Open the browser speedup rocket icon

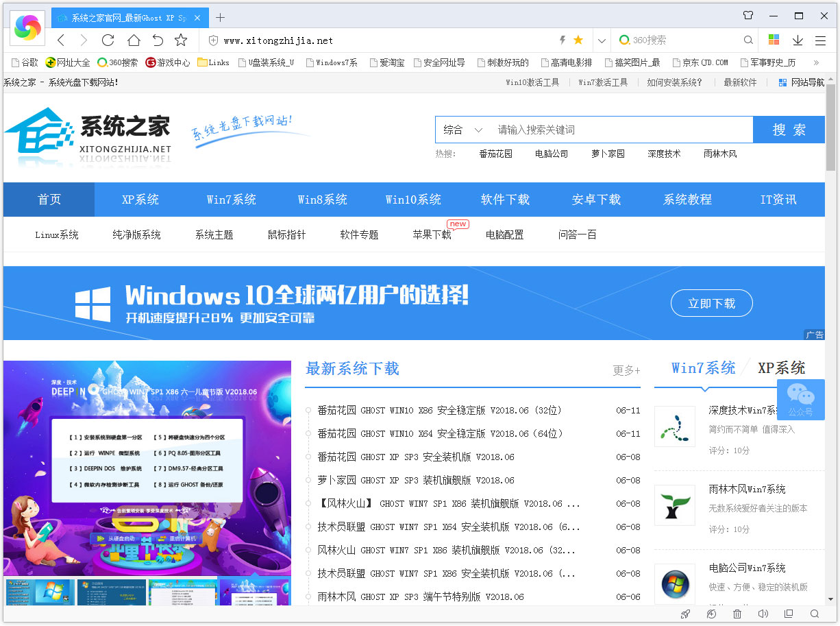tap(686, 614)
